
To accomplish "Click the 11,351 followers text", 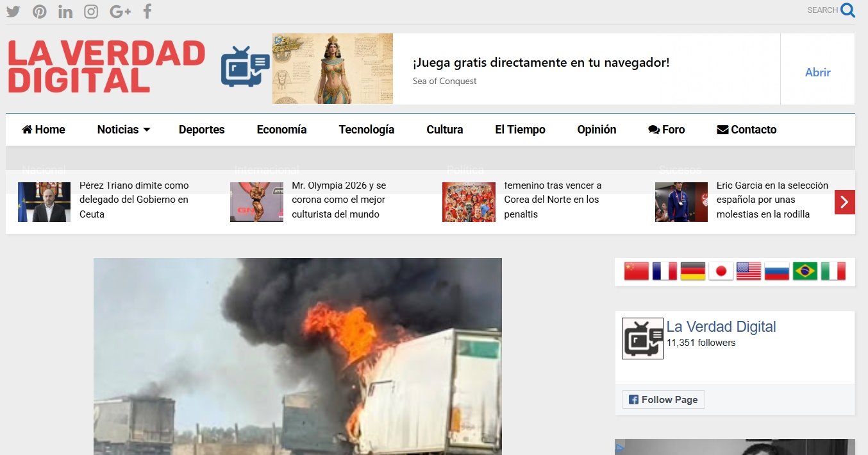I will tap(701, 343).
